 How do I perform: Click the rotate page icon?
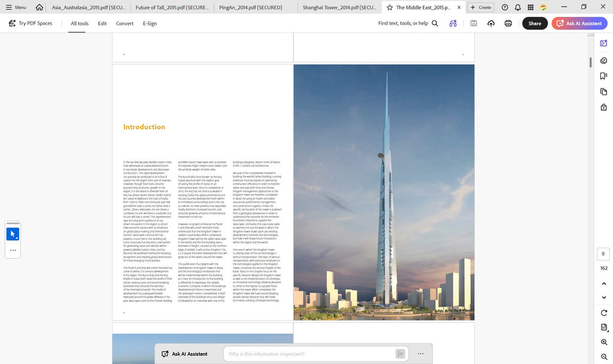603,313
